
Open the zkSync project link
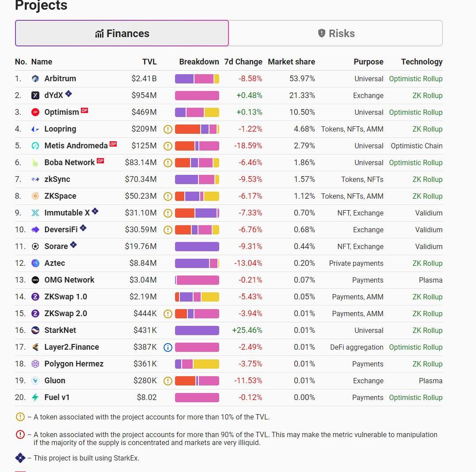coord(57,179)
